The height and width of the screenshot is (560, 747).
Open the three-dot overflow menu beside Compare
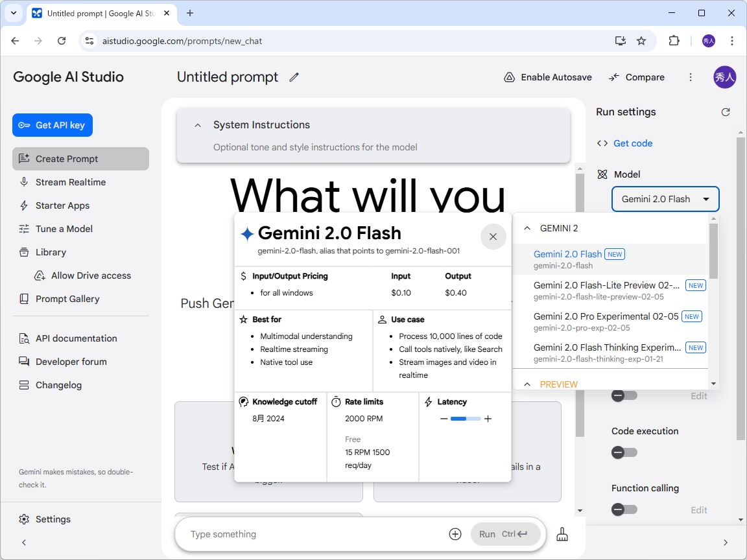pyautogui.click(x=691, y=77)
